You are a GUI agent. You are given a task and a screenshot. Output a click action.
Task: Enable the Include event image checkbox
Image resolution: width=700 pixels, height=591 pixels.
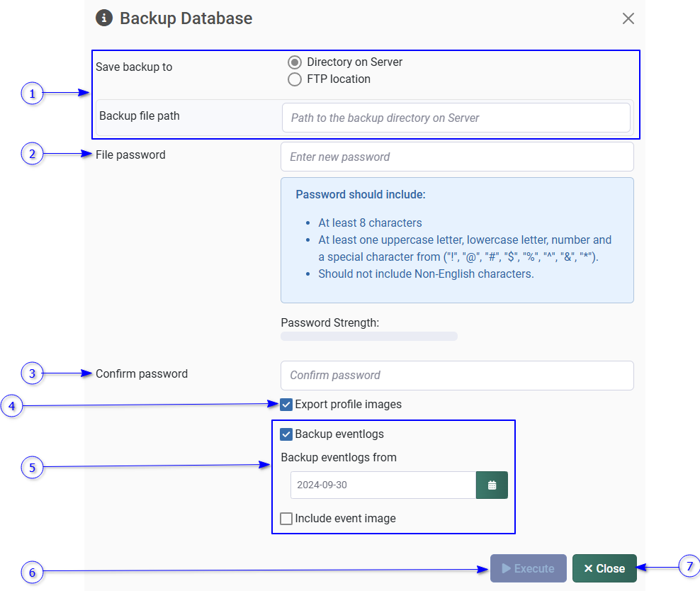click(x=286, y=519)
